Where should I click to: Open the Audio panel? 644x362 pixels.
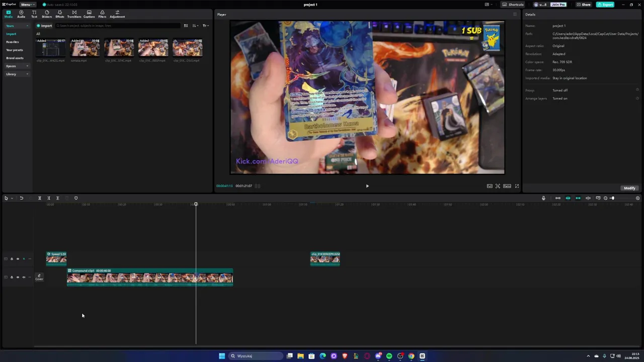pos(21,14)
